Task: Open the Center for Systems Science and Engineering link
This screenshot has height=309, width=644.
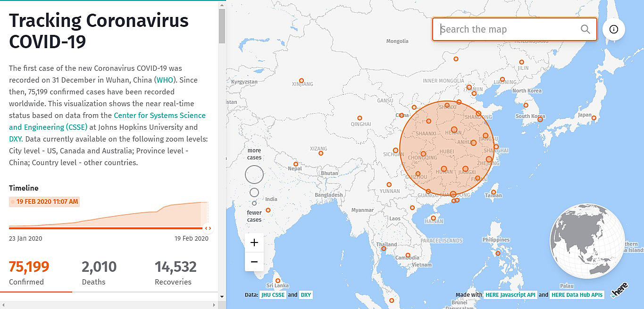Action: (x=107, y=121)
